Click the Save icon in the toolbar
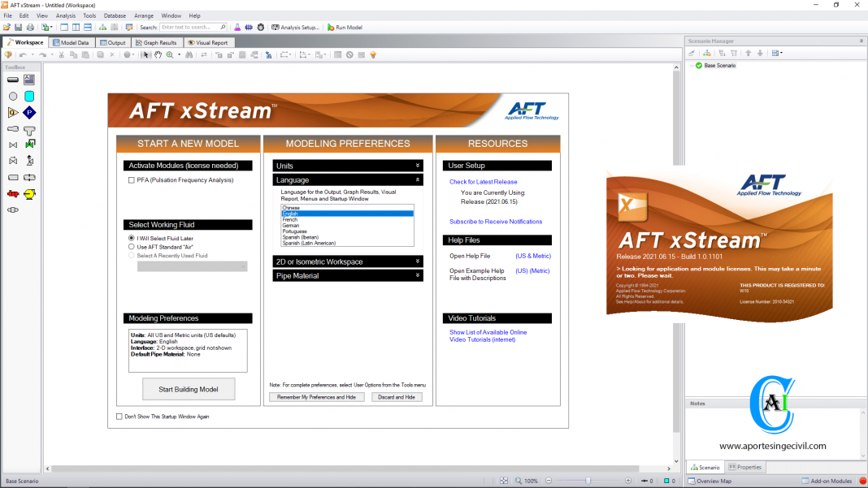This screenshot has height=488, width=868. [18, 27]
